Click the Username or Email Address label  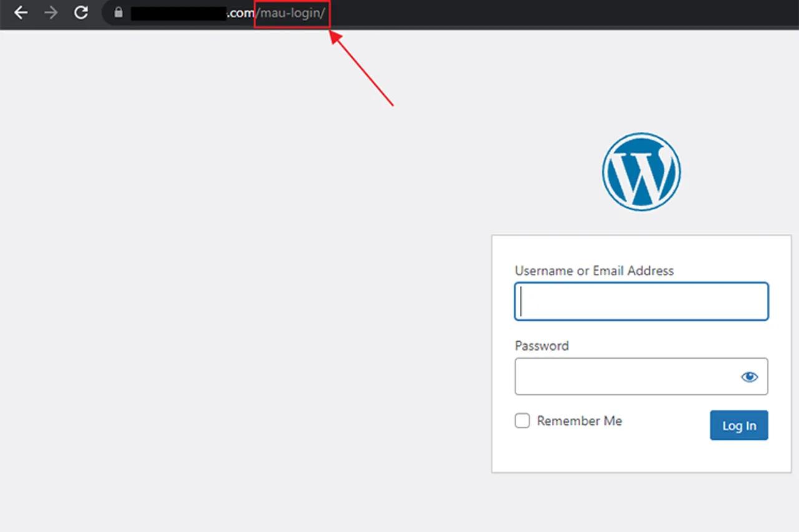coord(594,271)
